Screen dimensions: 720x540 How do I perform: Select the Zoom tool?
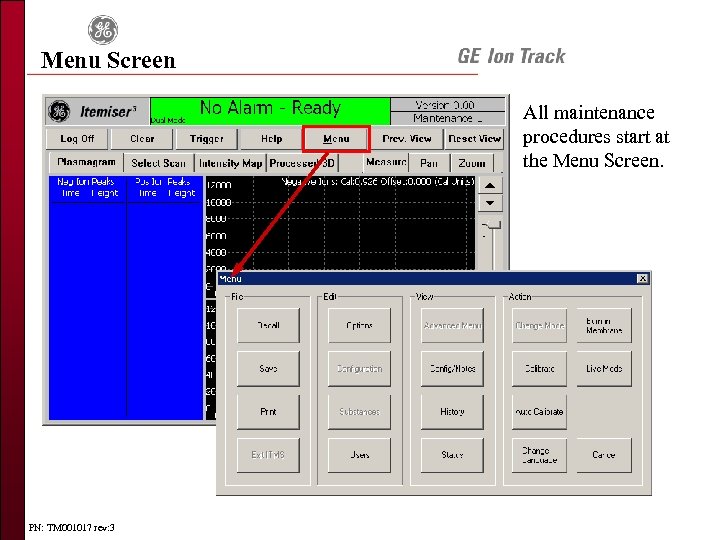(x=472, y=163)
